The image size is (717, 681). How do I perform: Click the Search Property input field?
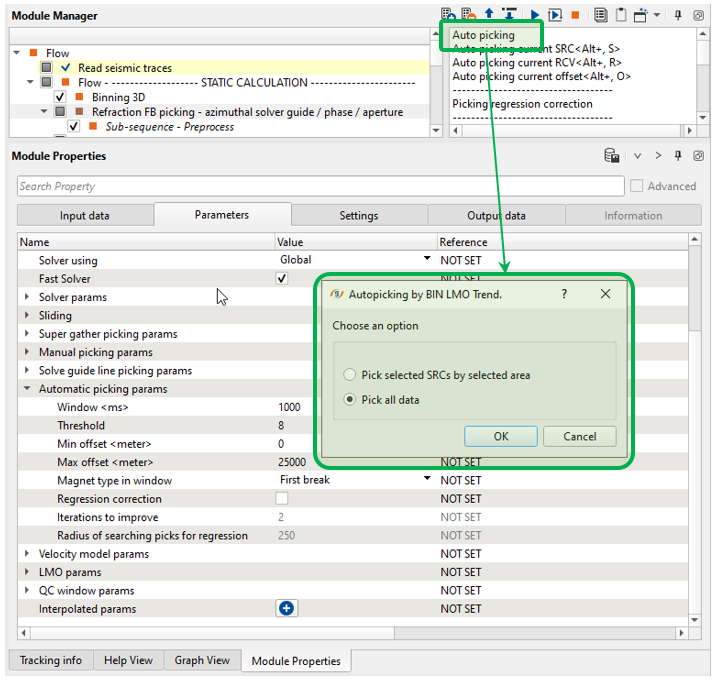[x=318, y=186]
